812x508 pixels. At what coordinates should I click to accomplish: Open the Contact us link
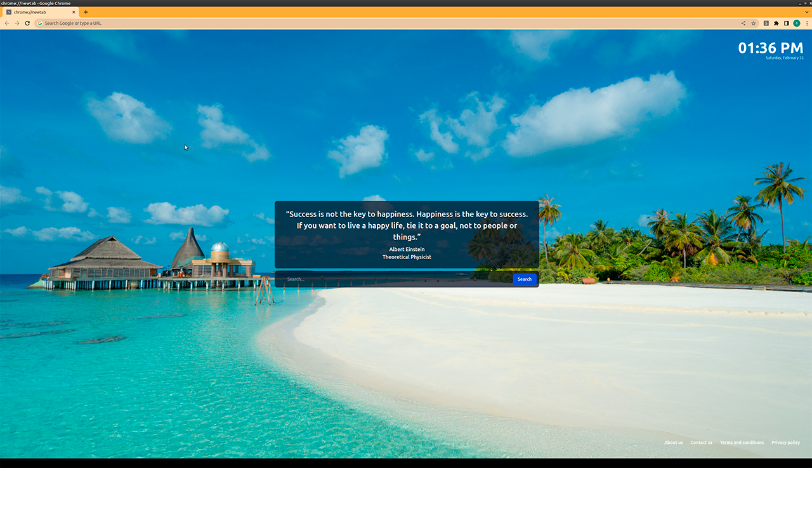[x=701, y=443]
